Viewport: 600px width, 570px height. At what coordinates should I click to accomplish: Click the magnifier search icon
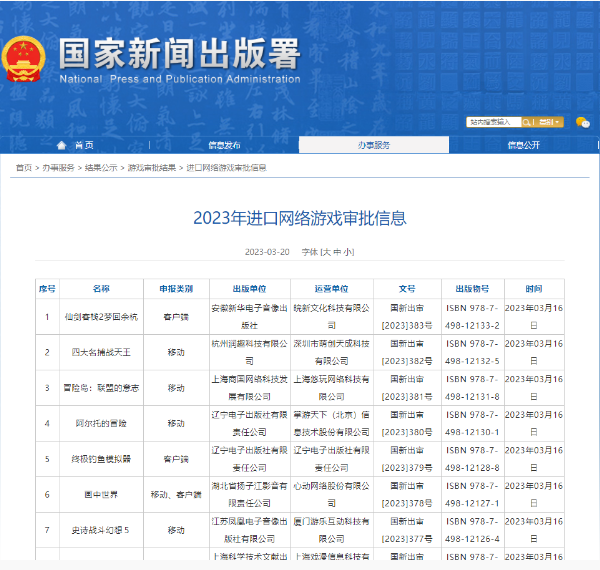click(x=526, y=122)
